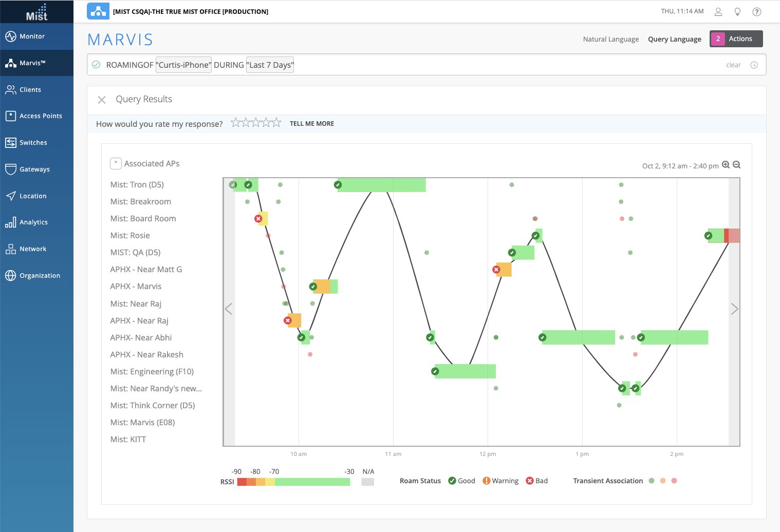Click the bad roam marker on Board Room row
780x532 pixels.
pyautogui.click(x=258, y=219)
